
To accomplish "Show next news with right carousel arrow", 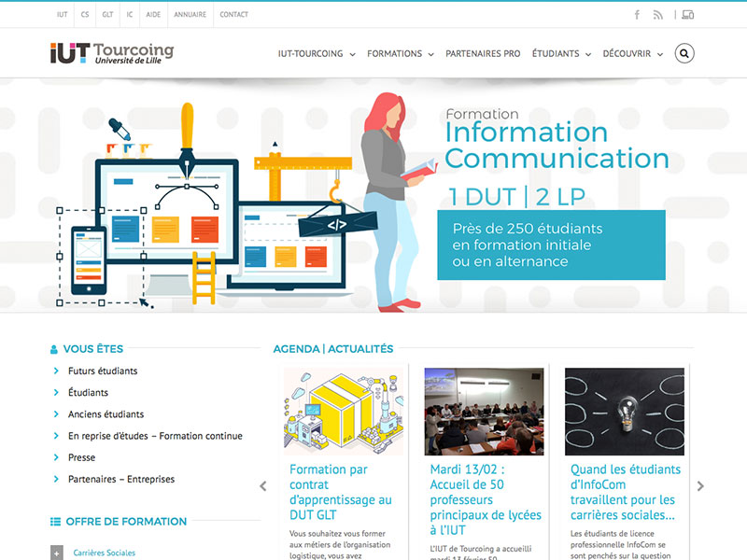I will coord(700,486).
